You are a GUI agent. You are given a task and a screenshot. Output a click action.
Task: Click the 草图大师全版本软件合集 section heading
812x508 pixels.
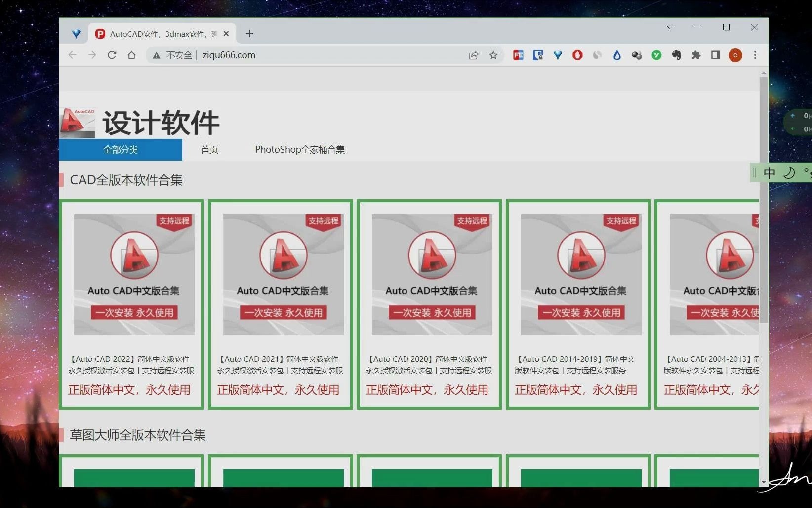pos(137,435)
